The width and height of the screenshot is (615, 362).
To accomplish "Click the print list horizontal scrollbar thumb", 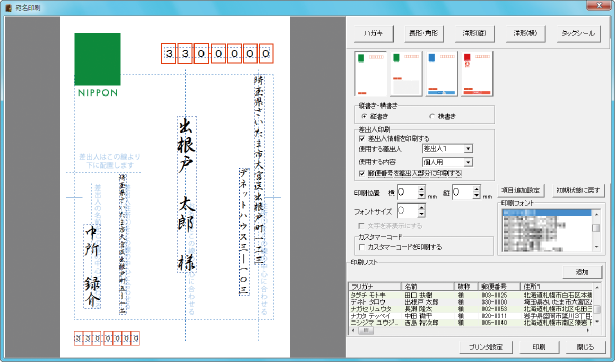I will (366, 331).
